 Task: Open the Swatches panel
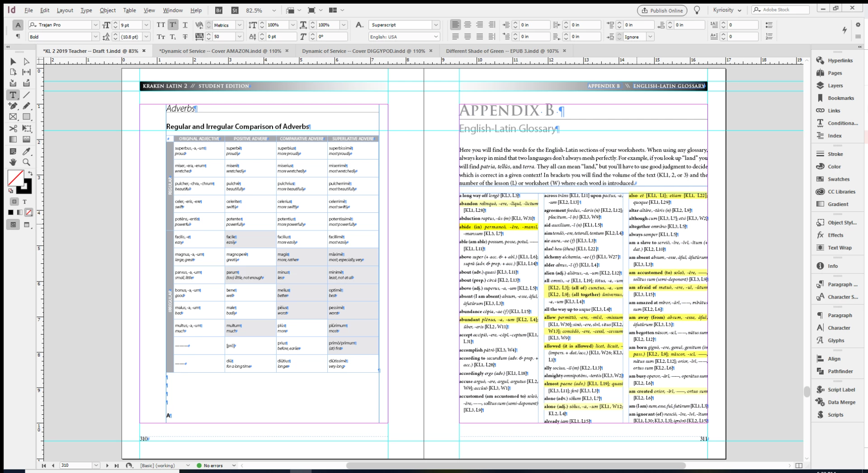pyautogui.click(x=838, y=179)
